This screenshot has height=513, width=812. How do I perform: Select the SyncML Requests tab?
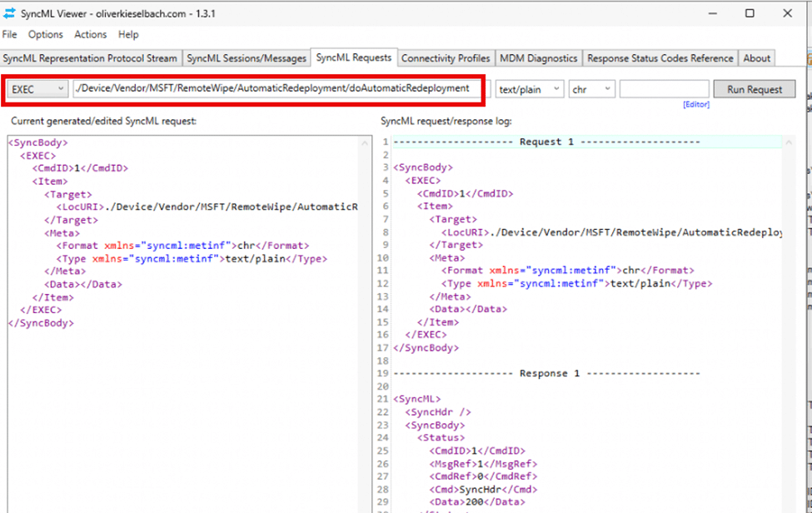pyautogui.click(x=354, y=57)
